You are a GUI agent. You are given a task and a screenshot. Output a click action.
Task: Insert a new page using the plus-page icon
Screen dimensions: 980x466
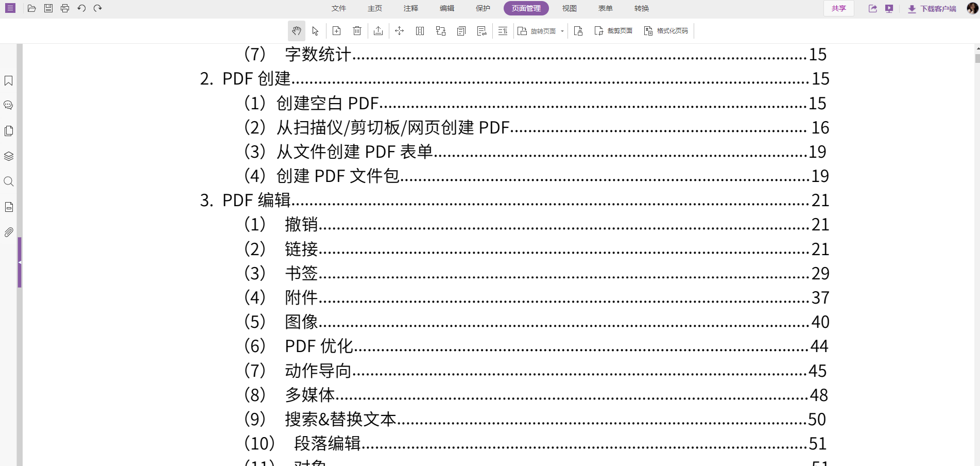tap(336, 31)
